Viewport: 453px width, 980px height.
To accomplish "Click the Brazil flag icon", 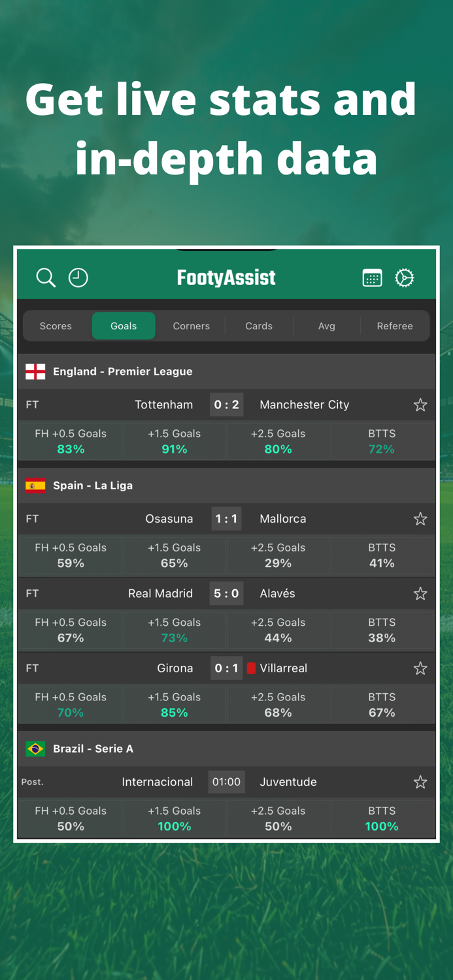I will click(35, 749).
